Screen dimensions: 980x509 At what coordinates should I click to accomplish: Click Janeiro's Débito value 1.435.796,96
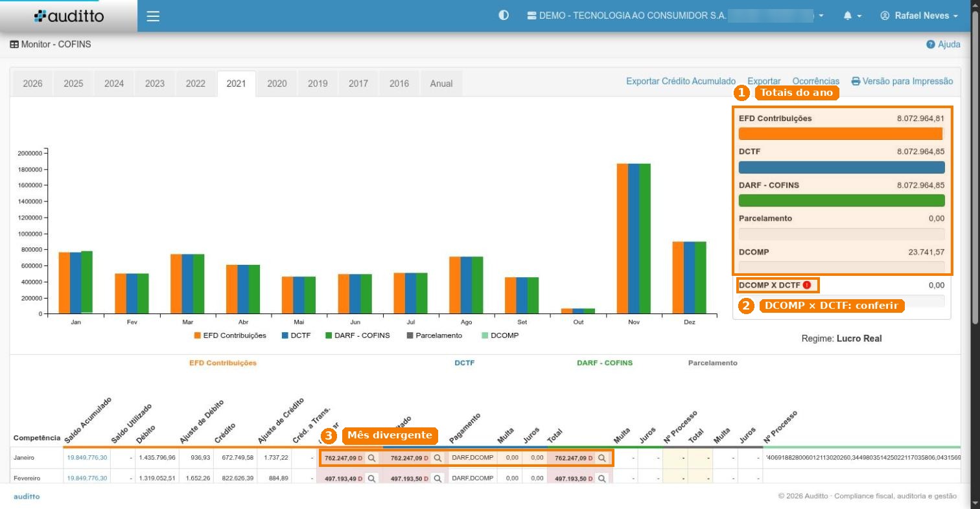[x=157, y=458]
